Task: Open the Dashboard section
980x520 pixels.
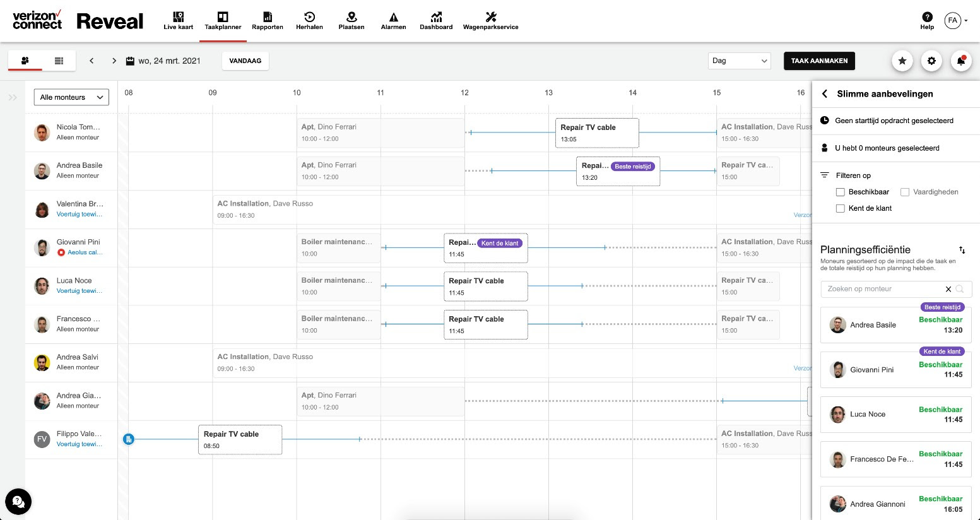Action: click(436, 21)
